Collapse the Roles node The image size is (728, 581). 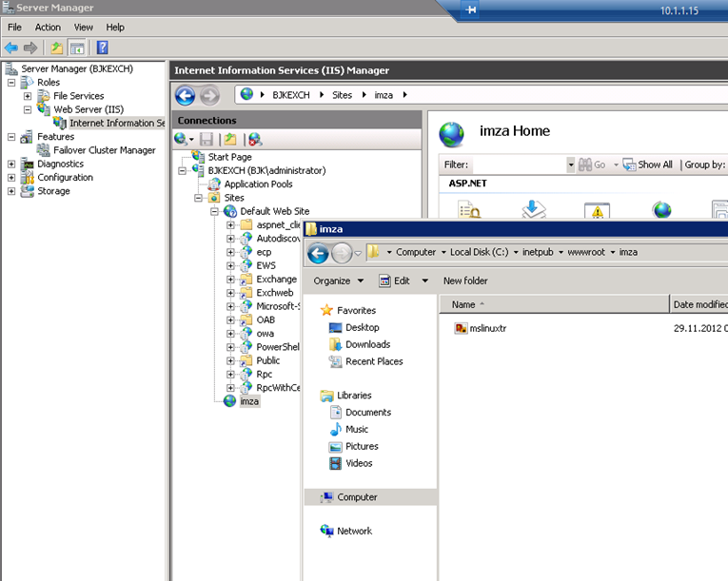tap(11, 83)
